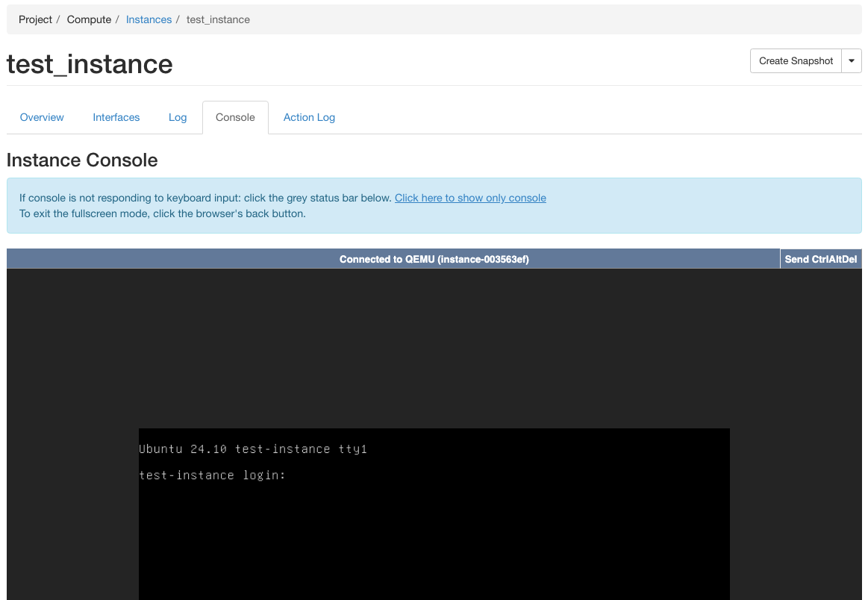Open the Log tab
The image size is (868, 600).
point(178,117)
